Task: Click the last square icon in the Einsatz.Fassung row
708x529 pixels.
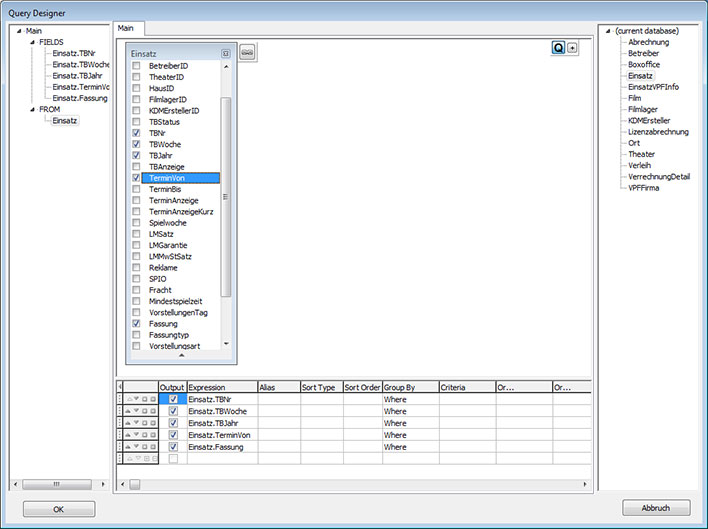Action: [x=153, y=447]
